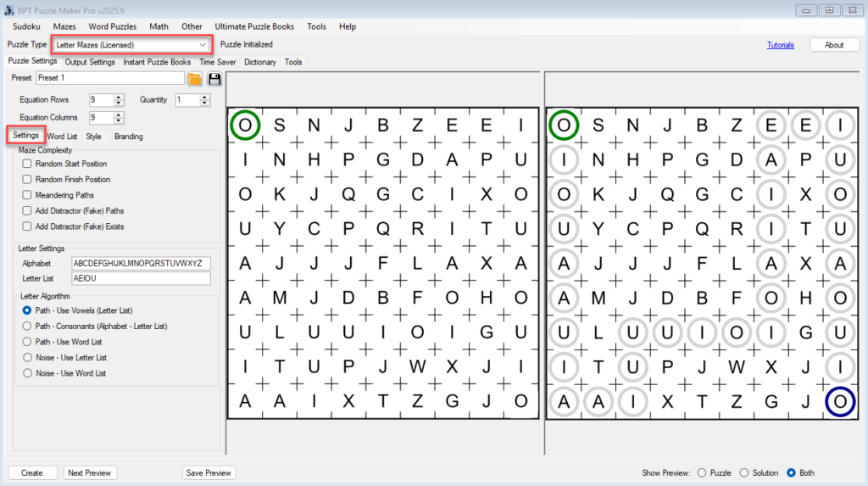The width and height of the screenshot is (868, 486).
Task: Increase Quantity using the up arrow
Action: pos(204,97)
